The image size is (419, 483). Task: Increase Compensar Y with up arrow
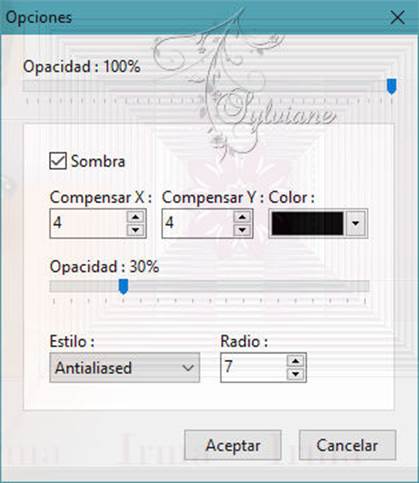[242, 217]
